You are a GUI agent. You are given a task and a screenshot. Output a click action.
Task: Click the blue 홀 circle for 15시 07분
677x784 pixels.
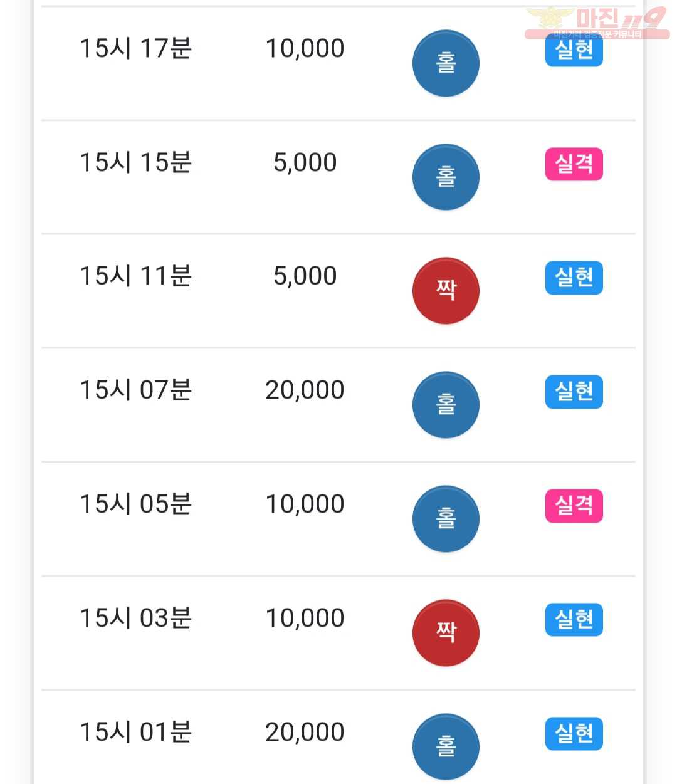[x=446, y=405]
